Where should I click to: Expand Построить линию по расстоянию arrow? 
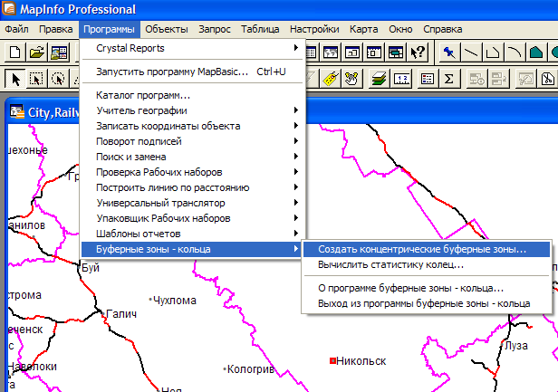[295, 187]
